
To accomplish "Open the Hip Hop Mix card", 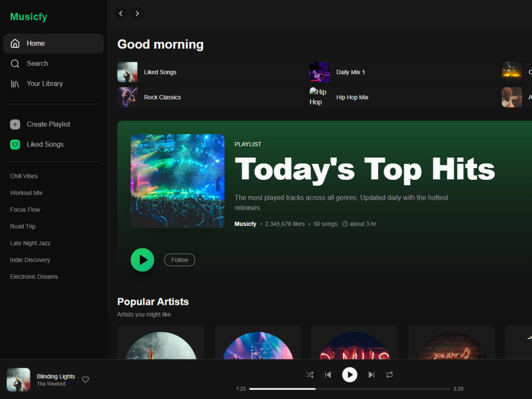I will coord(403,97).
